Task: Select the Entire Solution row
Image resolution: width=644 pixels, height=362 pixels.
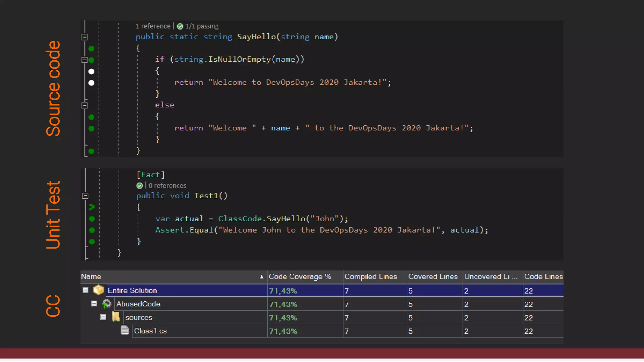Action: [322, 291]
